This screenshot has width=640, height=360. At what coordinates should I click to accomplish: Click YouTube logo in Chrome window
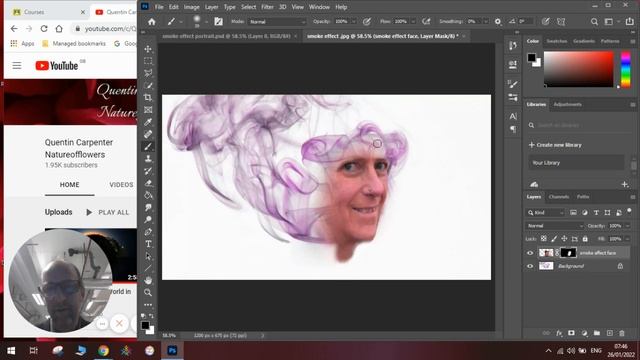(x=56, y=66)
